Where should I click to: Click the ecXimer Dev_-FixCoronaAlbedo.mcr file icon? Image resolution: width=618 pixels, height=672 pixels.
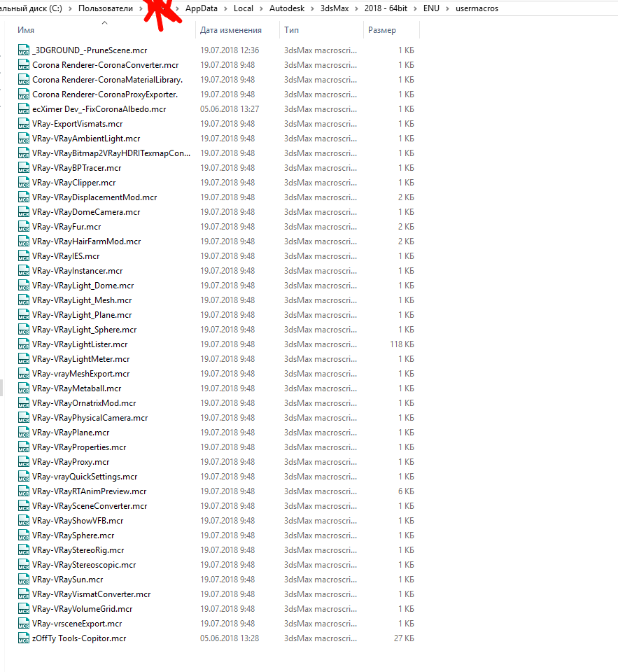24,109
